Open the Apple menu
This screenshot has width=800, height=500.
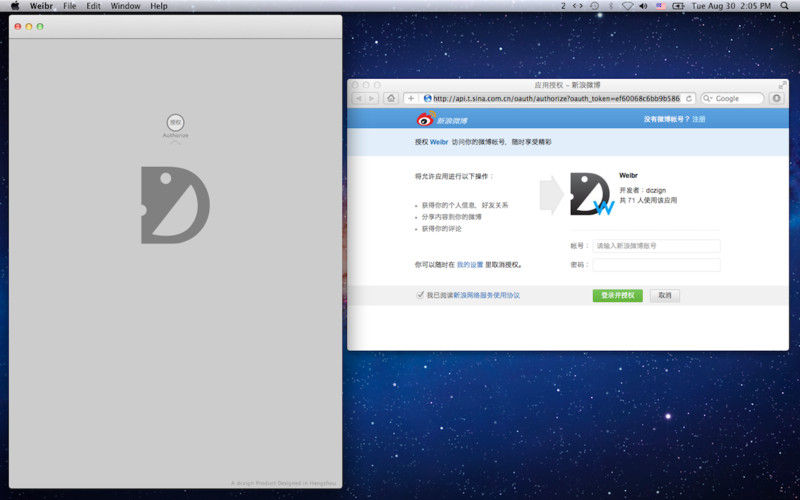15,6
